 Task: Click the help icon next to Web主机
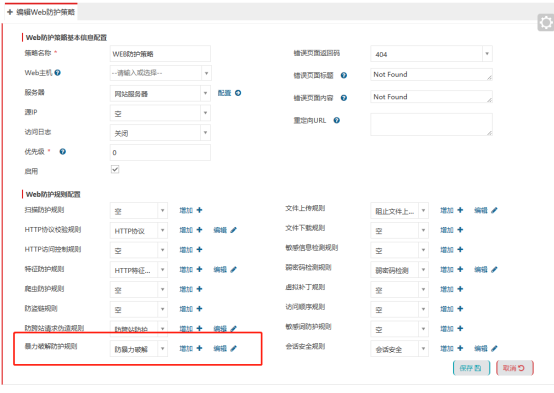point(58,73)
